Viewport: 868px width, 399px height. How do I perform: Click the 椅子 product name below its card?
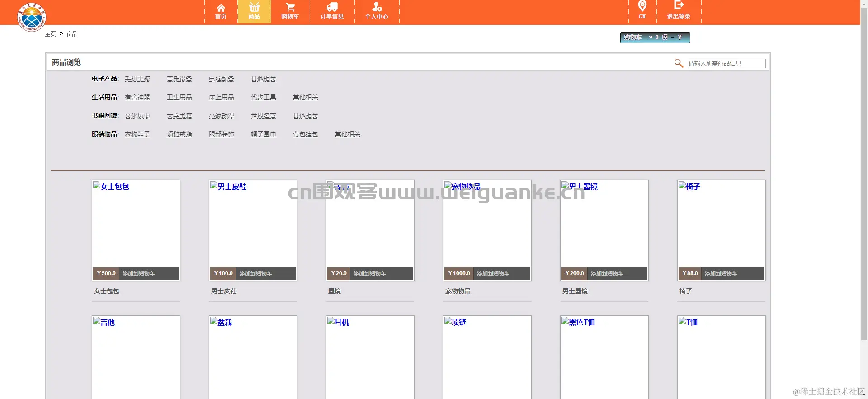[x=686, y=291]
